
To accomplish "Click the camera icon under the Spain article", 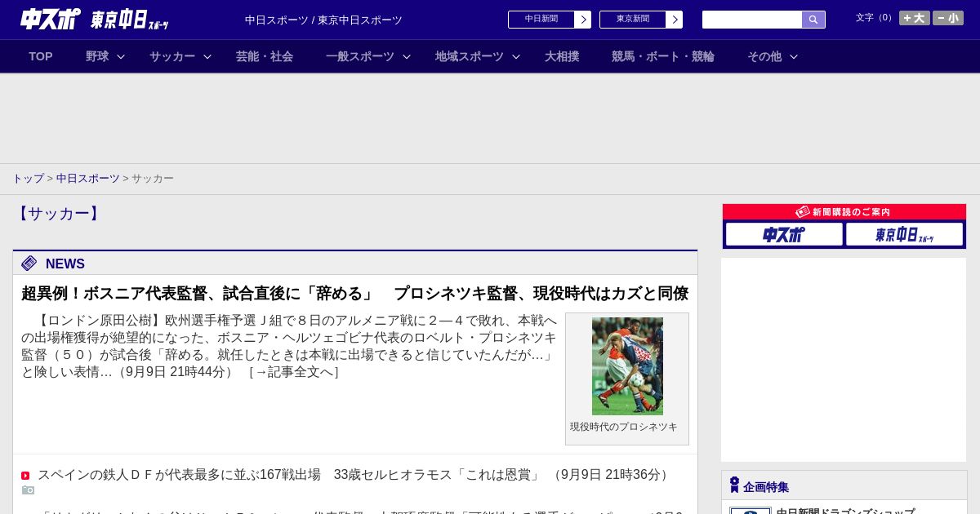I will 28,490.
